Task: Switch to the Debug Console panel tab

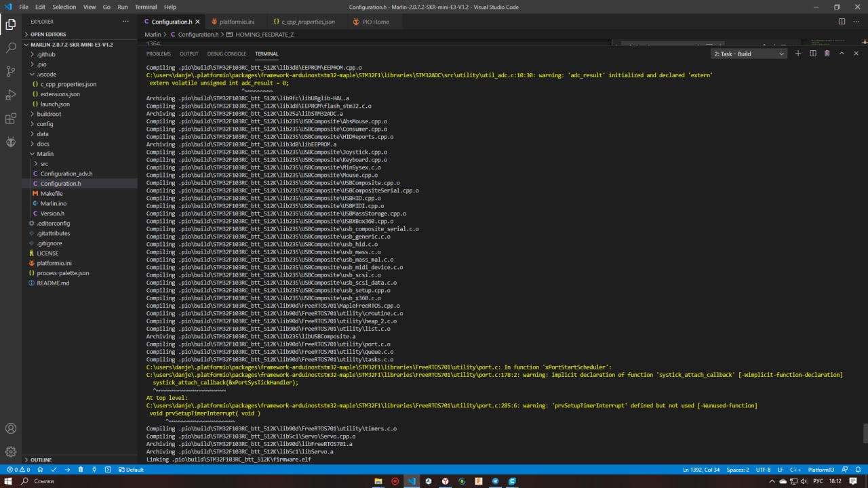Action: 226,54
